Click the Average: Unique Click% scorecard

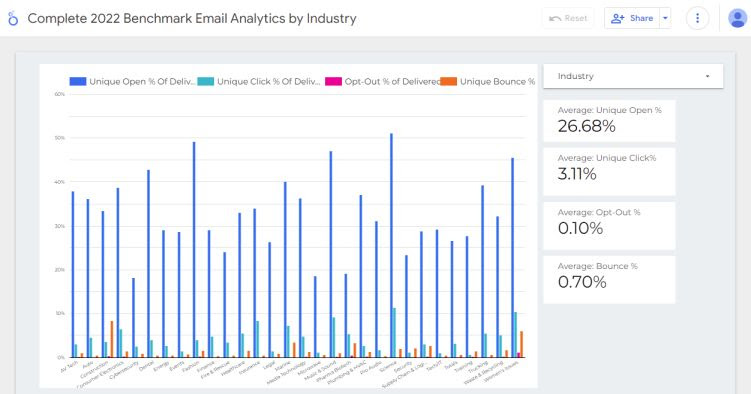click(609, 171)
